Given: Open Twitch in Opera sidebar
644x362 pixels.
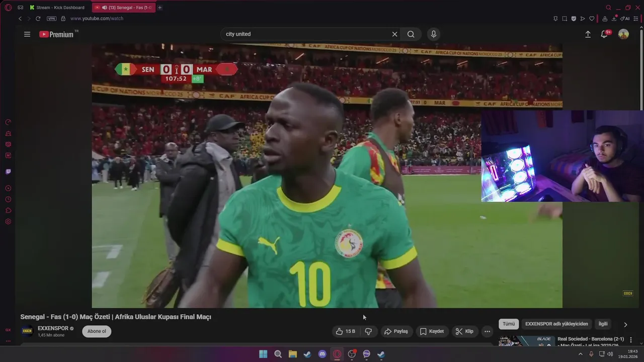Looking at the screenshot, I should [x=8, y=171].
